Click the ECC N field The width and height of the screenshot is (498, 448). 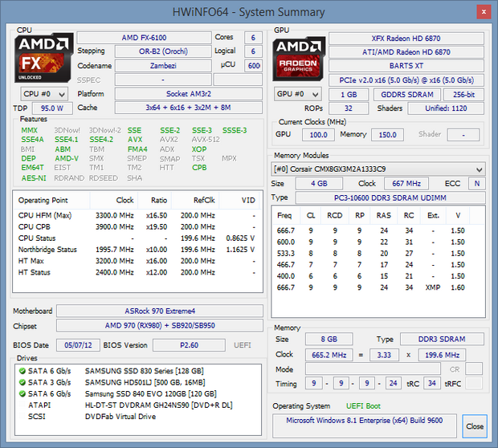coord(477,184)
